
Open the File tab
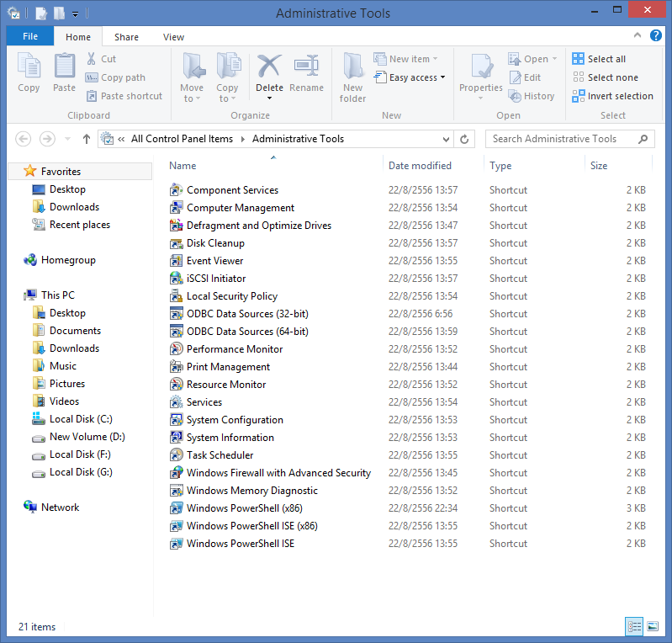click(30, 36)
